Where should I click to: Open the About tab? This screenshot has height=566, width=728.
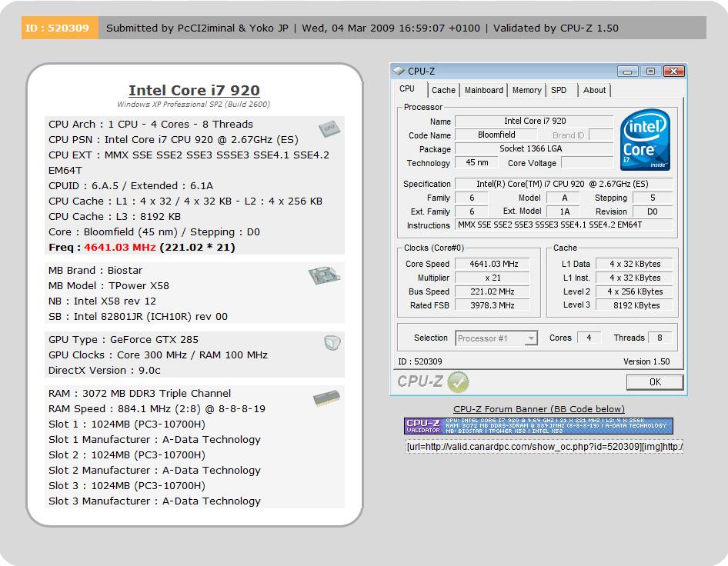coord(594,90)
